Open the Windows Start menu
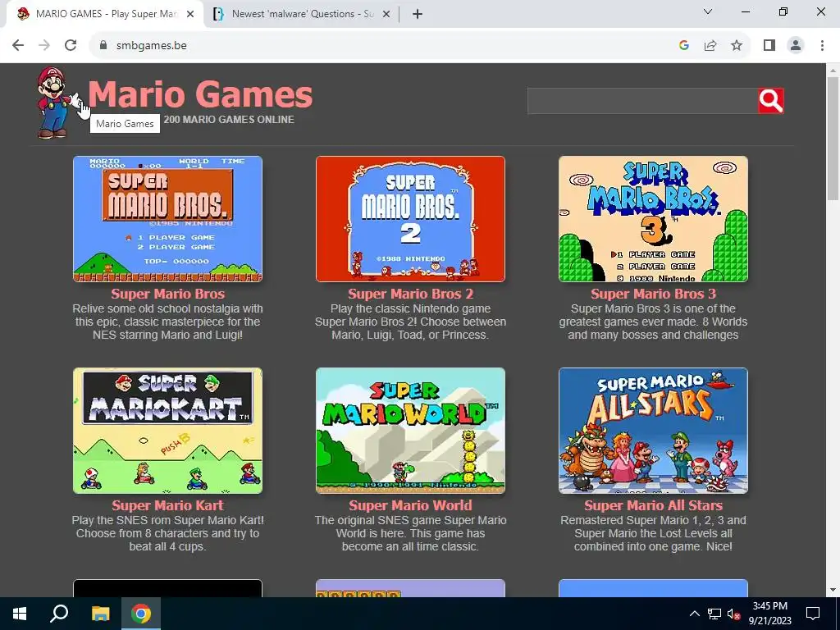Image resolution: width=840 pixels, height=630 pixels. click(20, 614)
